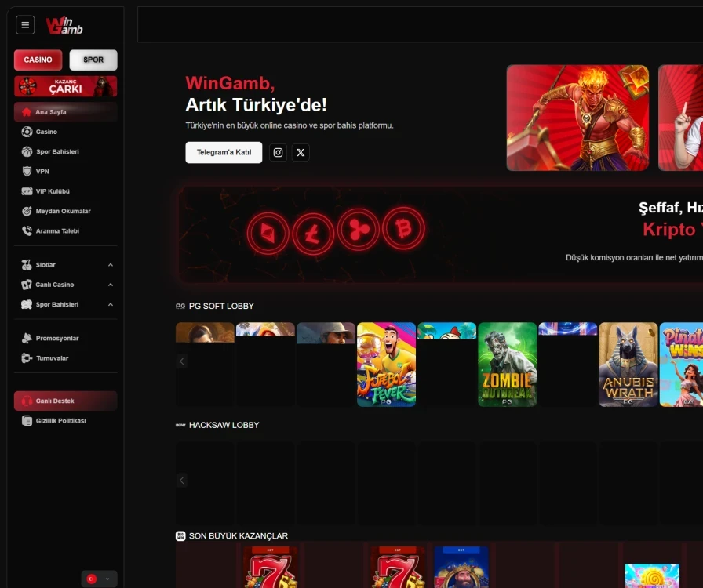703x588 pixels.
Task: Open the Spor Bahisleri basketball entry
Action: (65, 151)
